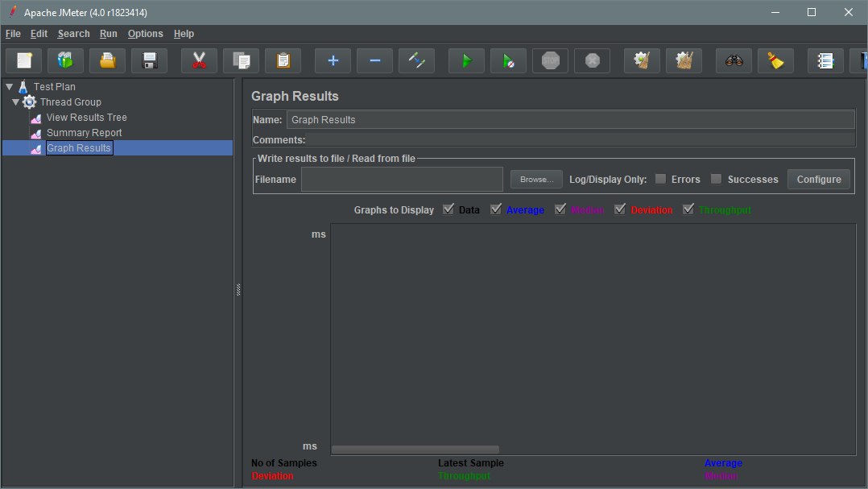This screenshot has width=868, height=489.
Task: Open the Edit menu
Action: tap(39, 34)
